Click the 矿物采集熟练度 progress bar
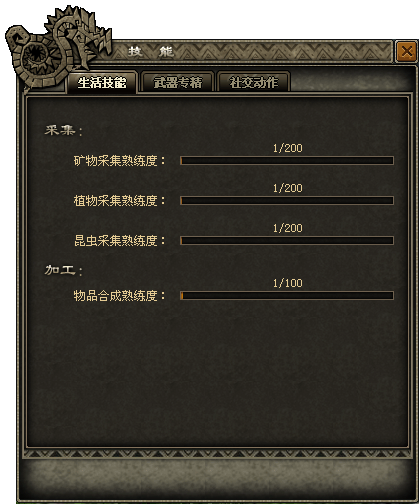This screenshot has height=504, width=419. coord(287,161)
